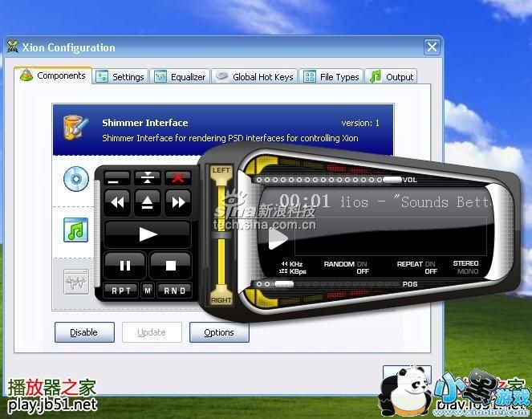Click the green music note plugin icon
Screen dimensions: 532x419
click(75, 232)
